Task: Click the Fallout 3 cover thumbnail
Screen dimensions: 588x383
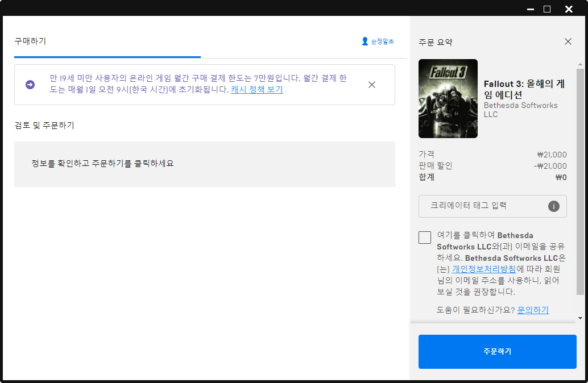Action: [x=448, y=98]
